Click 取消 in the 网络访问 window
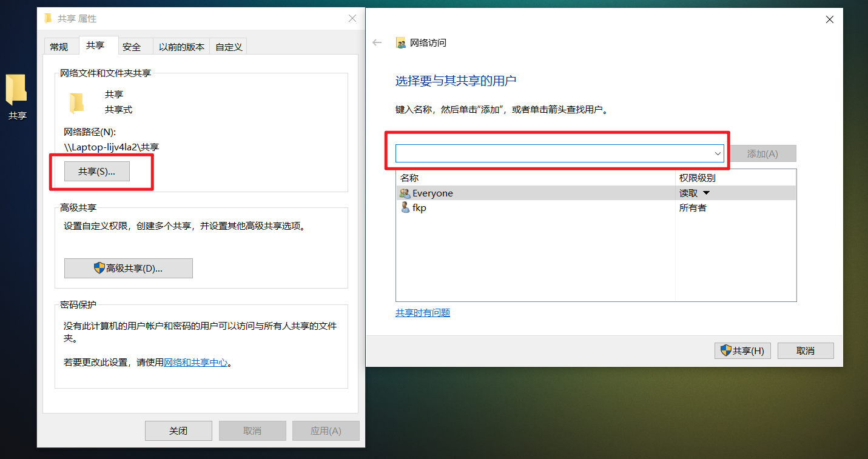868x459 pixels. point(806,350)
